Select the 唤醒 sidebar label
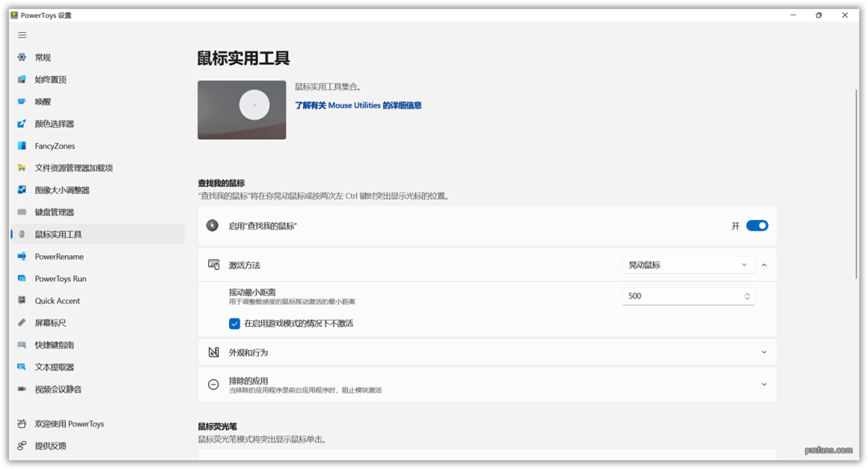Viewport: 868px width, 469px height. (43, 102)
